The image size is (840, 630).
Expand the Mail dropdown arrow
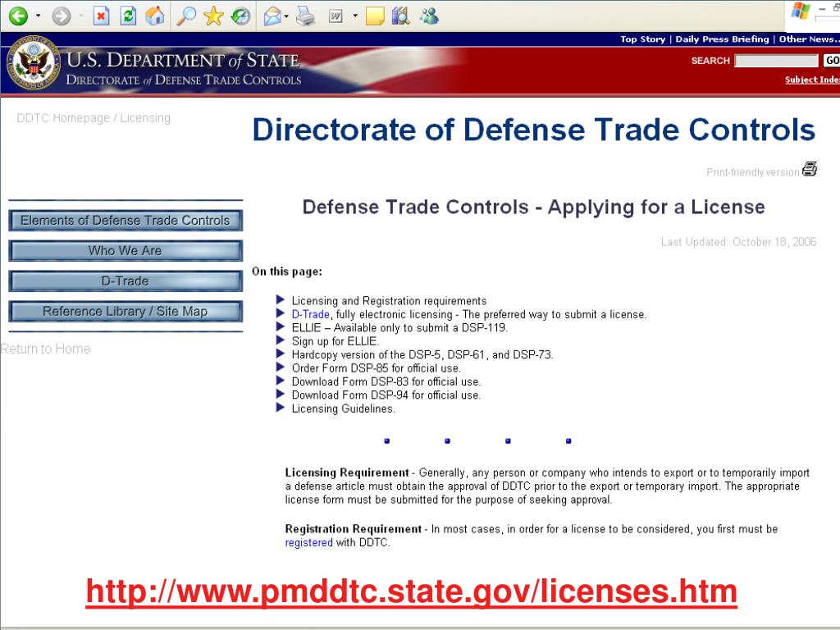pos(286,16)
